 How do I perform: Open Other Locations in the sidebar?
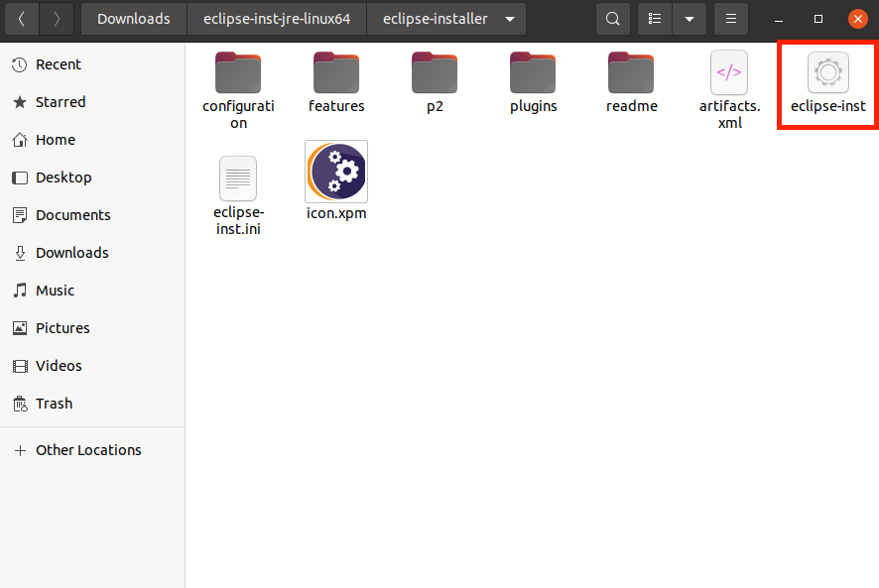pyautogui.click(x=92, y=450)
